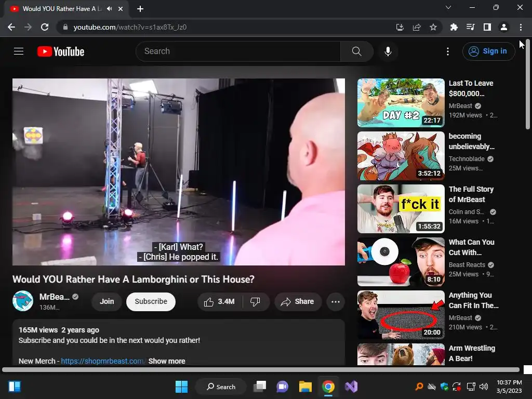This screenshot has width=532, height=399.
Task: Open Visual Studio from taskbar
Action: (x=351, y=387)
